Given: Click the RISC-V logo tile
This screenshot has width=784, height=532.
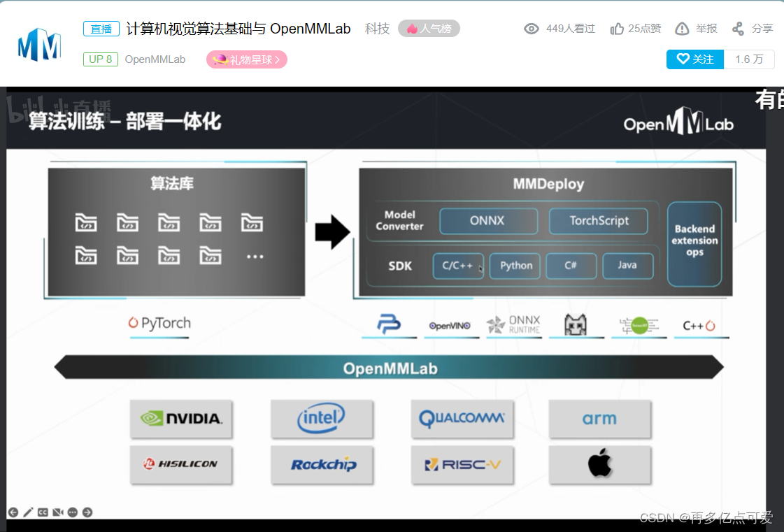Looking at the screenshot, I should click(462, 465).
